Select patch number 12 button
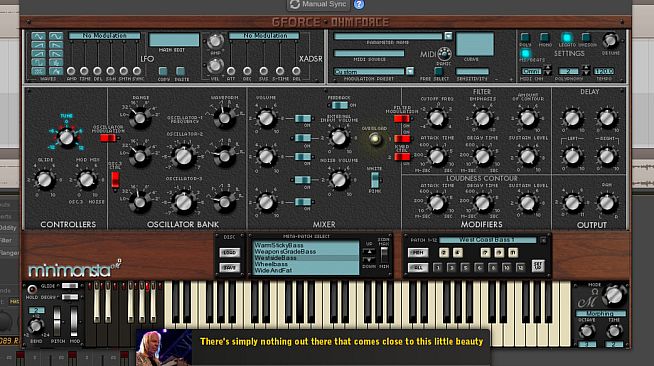This screenshot has width=654, height=366. (x=520, y=268)
